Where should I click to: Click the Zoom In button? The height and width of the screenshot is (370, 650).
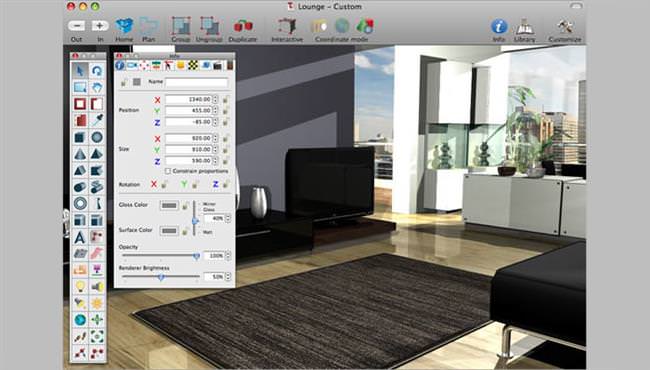click(x=100, y=26)
